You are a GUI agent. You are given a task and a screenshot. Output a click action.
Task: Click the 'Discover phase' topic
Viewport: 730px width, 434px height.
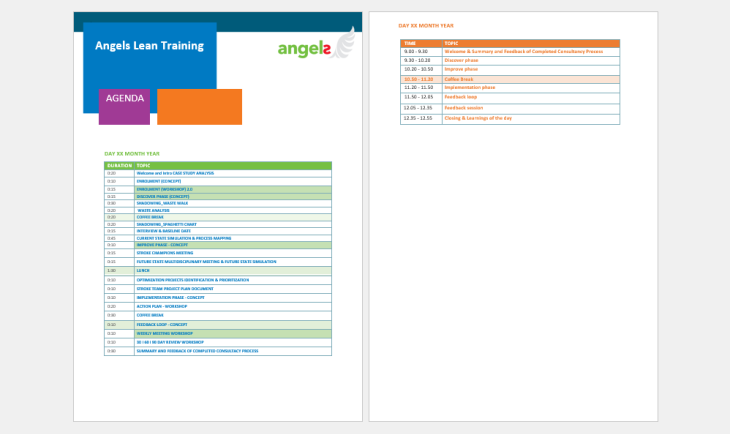pyautogui.click(x=461, y=61)
